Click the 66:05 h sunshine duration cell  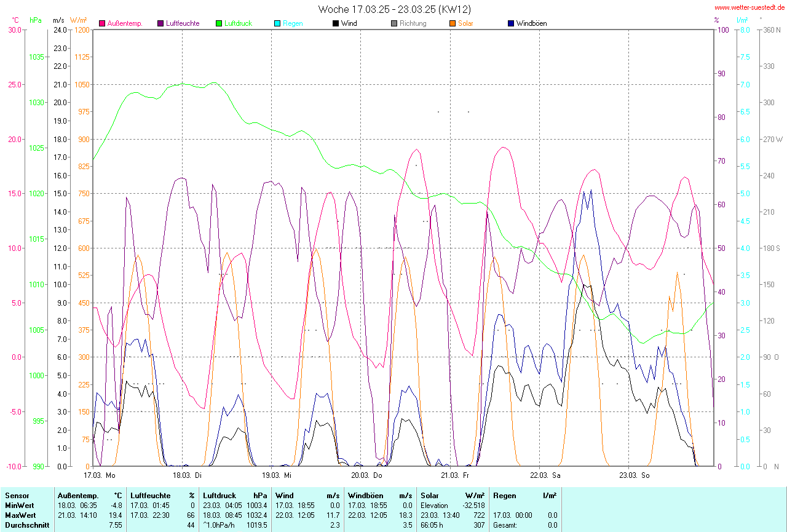(x=432, y=525)
